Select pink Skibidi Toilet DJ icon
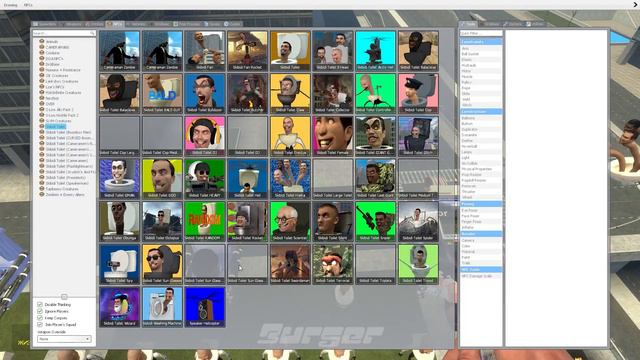The image size is (640, 360). (x=204, y=136)
